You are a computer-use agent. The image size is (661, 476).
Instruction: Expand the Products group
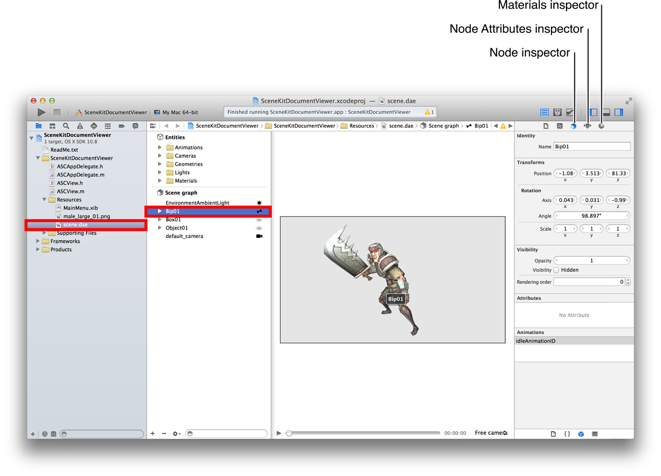tap(38, 250)
